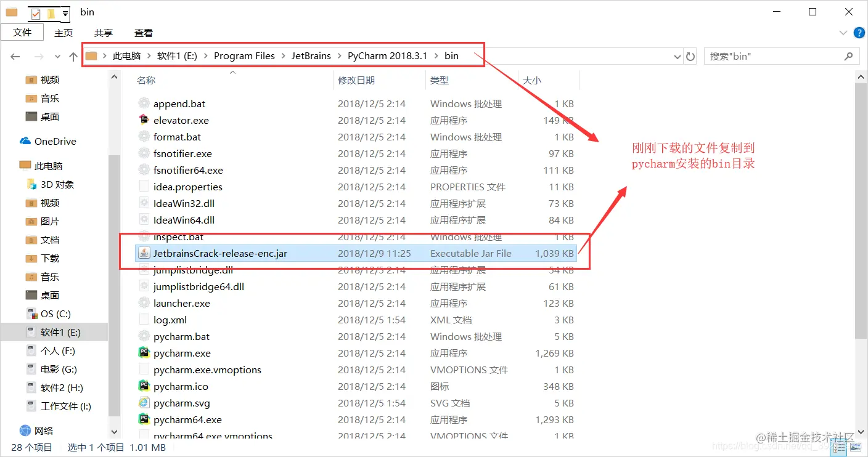
Task: Select 图片 folder in sidebar
Action: pyautogui.click(x=50, y=221)
